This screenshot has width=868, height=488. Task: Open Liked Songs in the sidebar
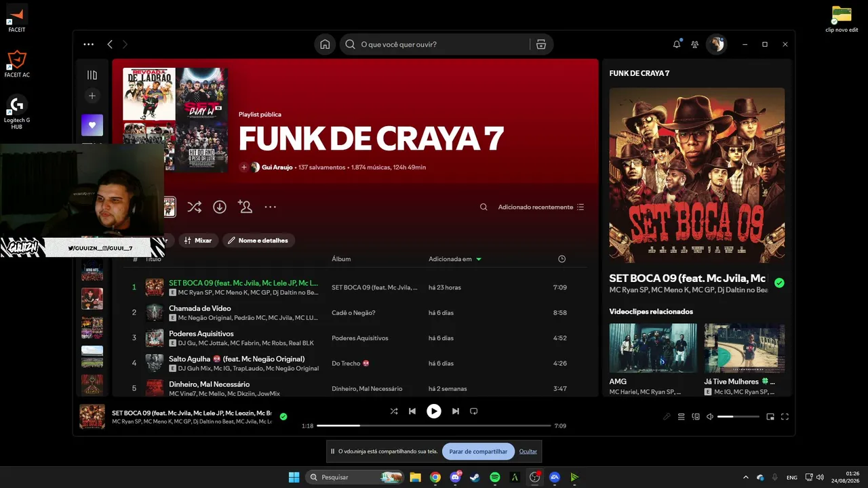tap(92, 125)
